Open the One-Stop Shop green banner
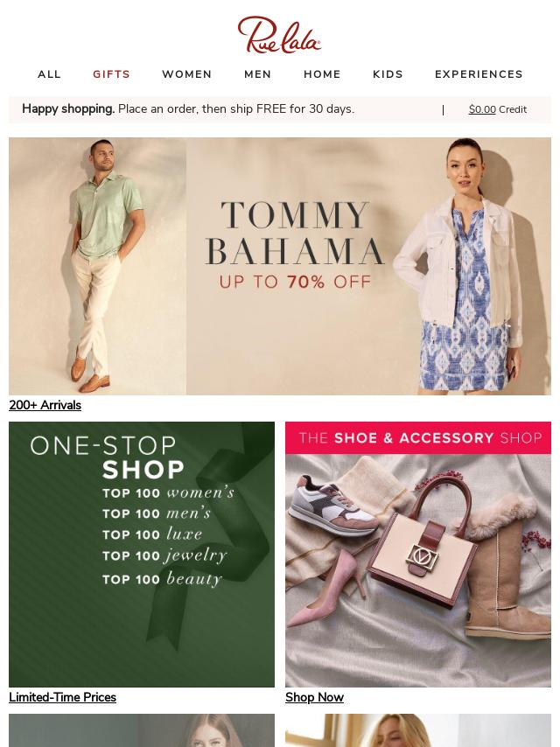The height and width of the screenshot is (747, 560). pos(142,554)
